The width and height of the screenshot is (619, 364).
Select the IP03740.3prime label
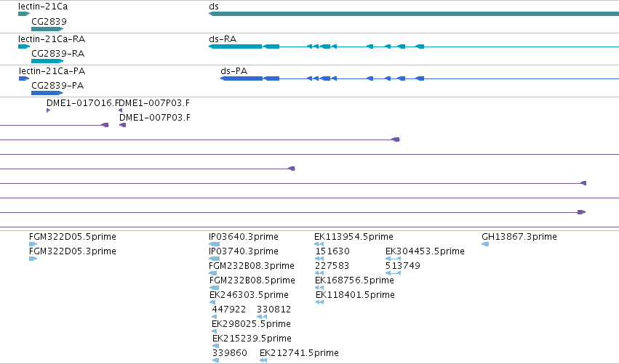[244, 251]
